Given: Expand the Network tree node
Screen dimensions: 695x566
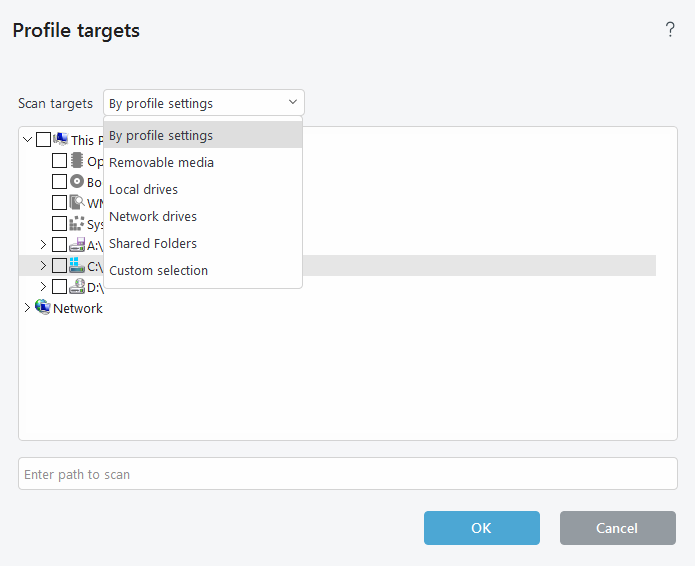Looking at the screenshot, I should pos(27,308).
